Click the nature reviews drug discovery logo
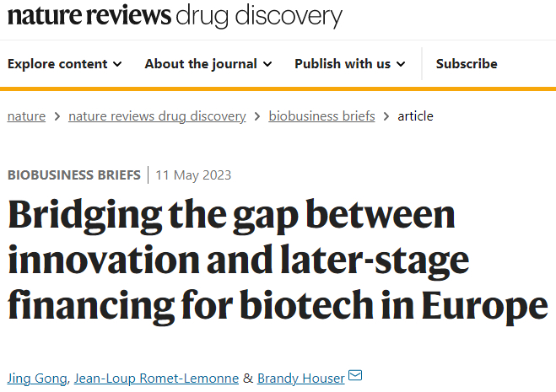The image size is (556, 392). [175, 17]
